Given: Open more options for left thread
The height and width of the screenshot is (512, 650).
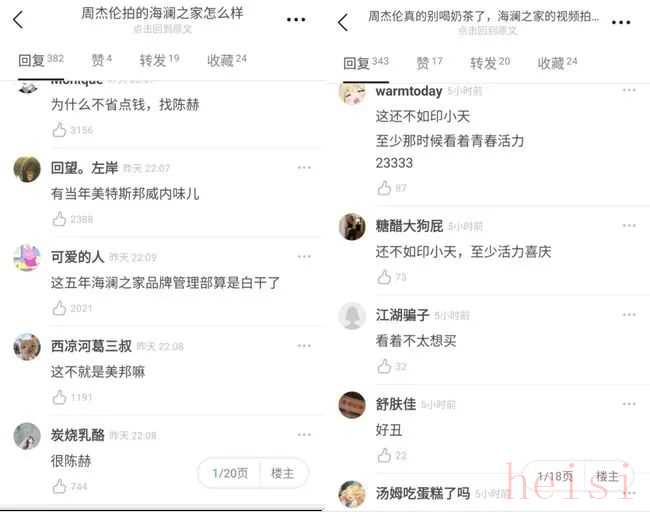Looking at the screenshot, I should [296, 19].
